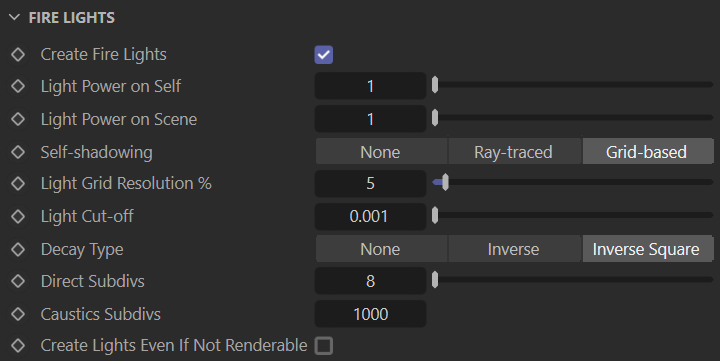720x361 pixels.
Task: Choose Inverse decay type
Action: (514, 249)
